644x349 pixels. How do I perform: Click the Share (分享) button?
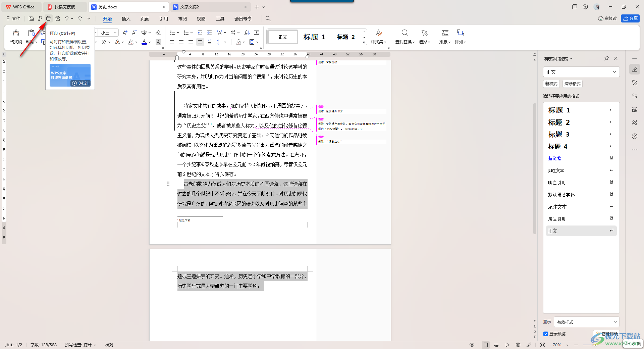click(x=630, y=18)
